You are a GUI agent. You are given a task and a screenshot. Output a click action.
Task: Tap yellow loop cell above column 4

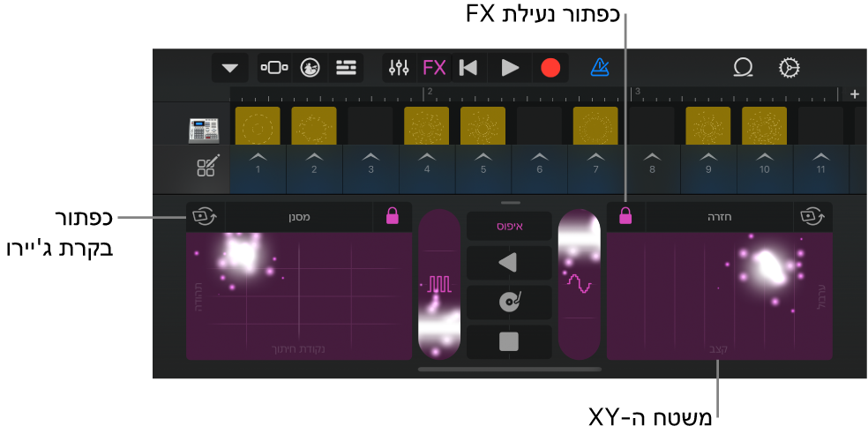(x=426, y=125)
